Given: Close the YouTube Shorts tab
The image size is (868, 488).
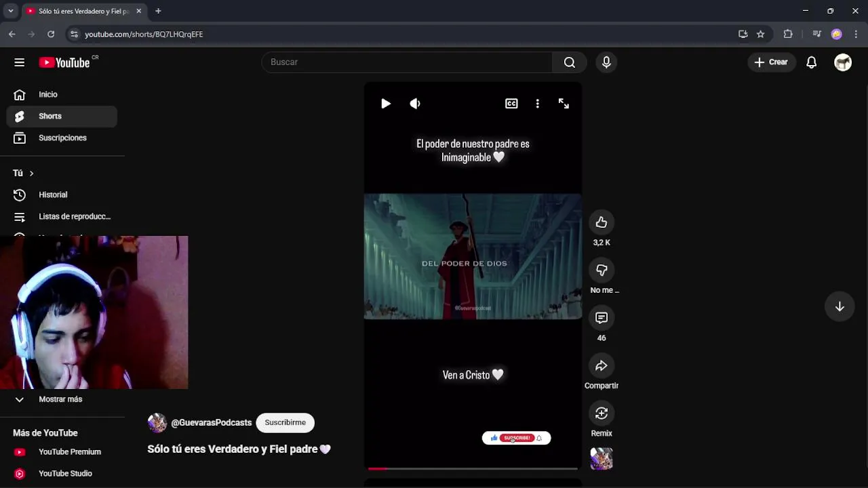Looking at the screenshot, I should 139,11.
